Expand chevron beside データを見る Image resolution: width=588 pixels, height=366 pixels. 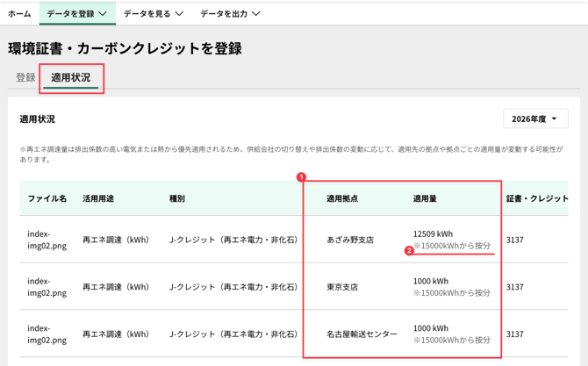click(179, 14)
